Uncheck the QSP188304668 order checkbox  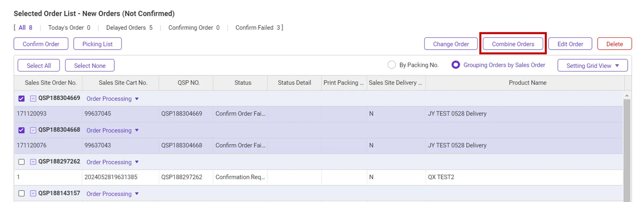coord(21,130)
